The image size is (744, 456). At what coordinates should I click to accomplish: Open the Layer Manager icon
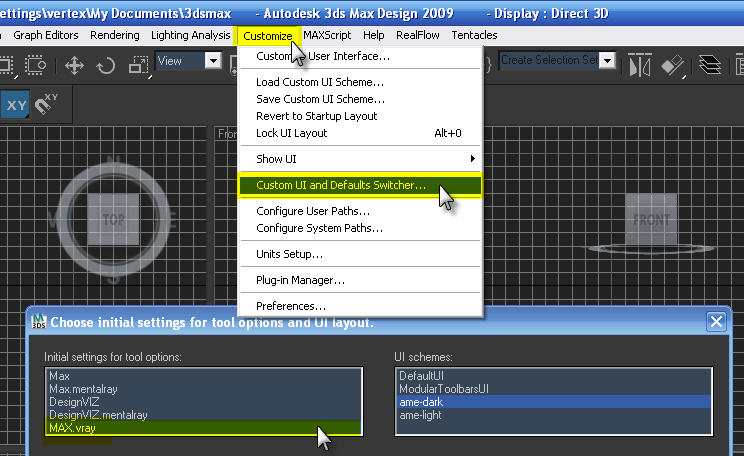[709, 65]
